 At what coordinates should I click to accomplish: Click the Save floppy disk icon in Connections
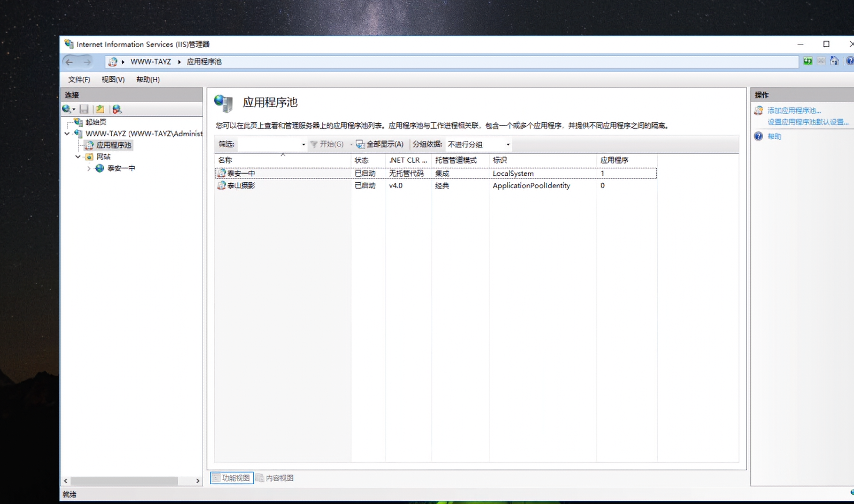coord(84,109)
